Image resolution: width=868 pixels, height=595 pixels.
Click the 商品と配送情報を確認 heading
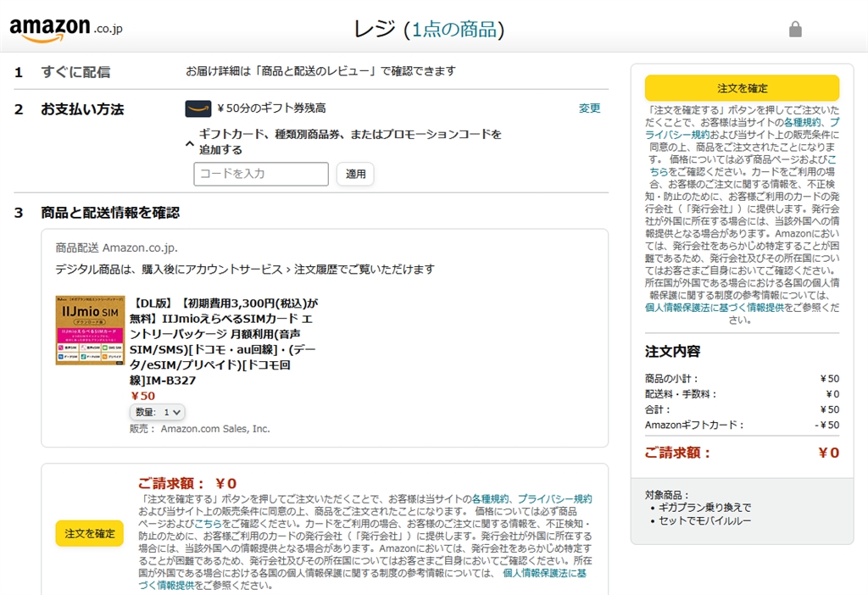[x=110, y=213]
